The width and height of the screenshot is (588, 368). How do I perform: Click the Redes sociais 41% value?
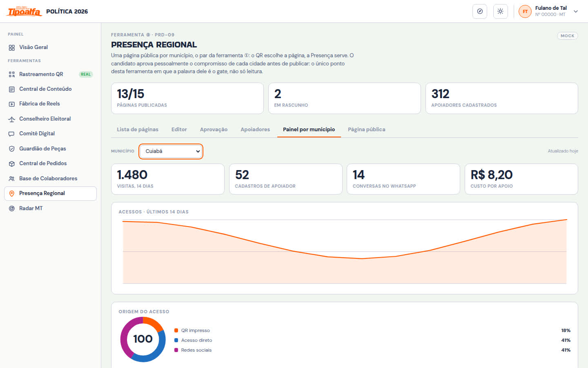566,350
